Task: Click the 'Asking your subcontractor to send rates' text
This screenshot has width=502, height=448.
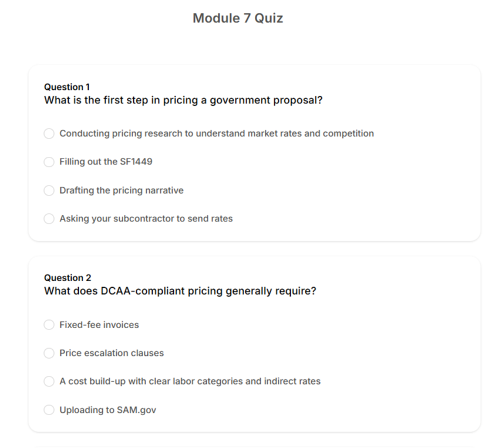Action: coord(146,218)
